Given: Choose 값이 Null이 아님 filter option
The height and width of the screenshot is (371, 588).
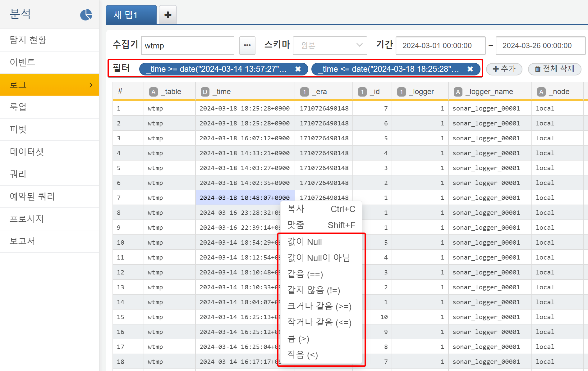Looking at the screenshot, I should point(321,258).
